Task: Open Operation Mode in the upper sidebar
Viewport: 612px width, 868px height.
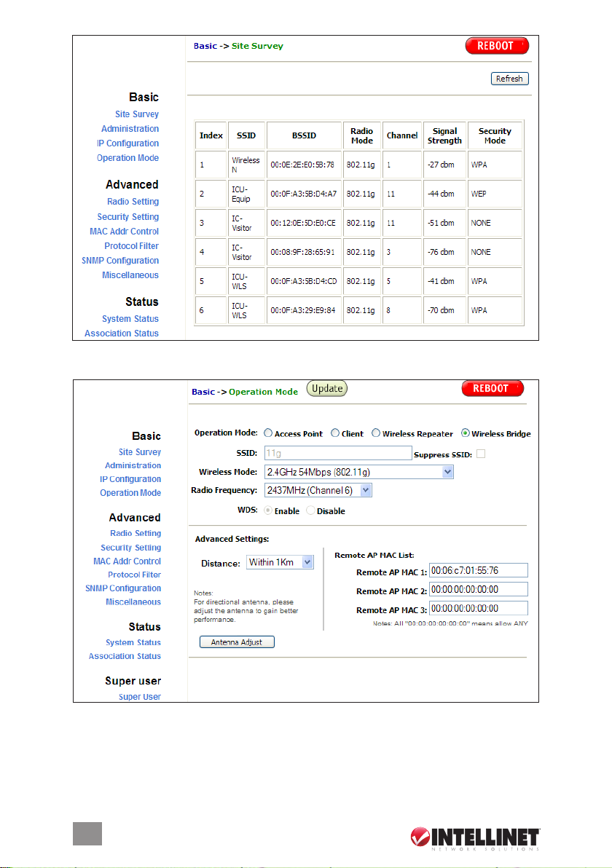Action: coord(128,158)
